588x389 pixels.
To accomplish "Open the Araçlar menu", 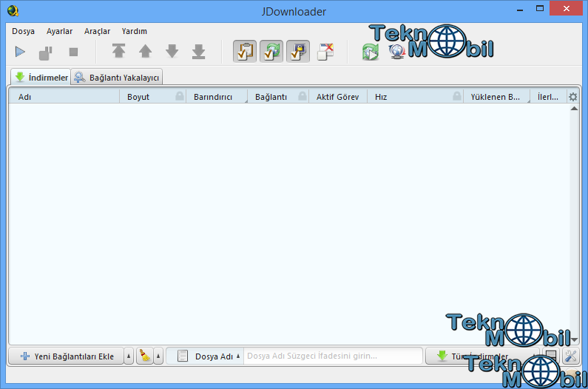I will pos(97,31).
